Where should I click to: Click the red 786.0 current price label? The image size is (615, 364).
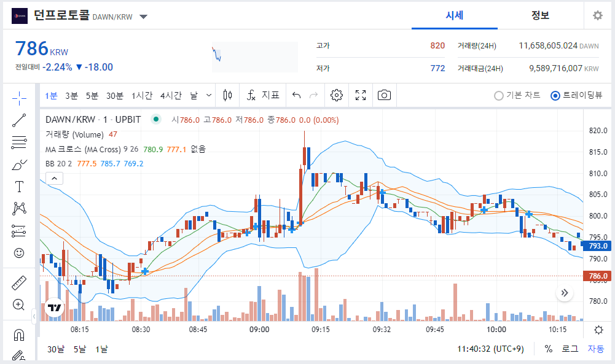(597, 276)
